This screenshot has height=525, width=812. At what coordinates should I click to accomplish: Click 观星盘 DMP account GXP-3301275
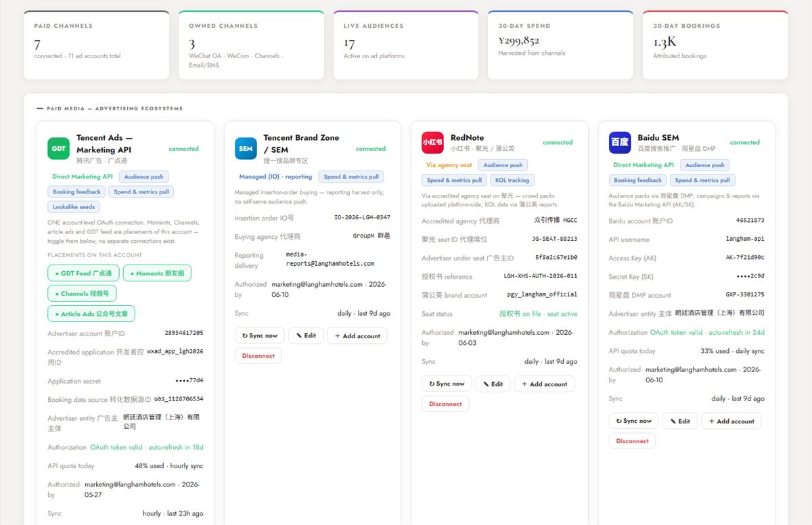[745, 295]
